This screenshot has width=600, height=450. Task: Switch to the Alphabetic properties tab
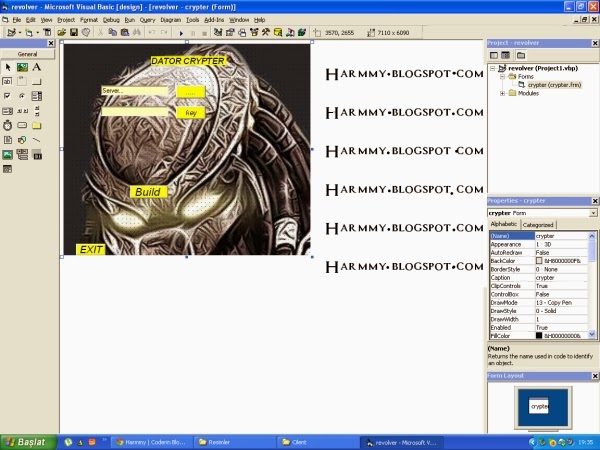(504, 224)
